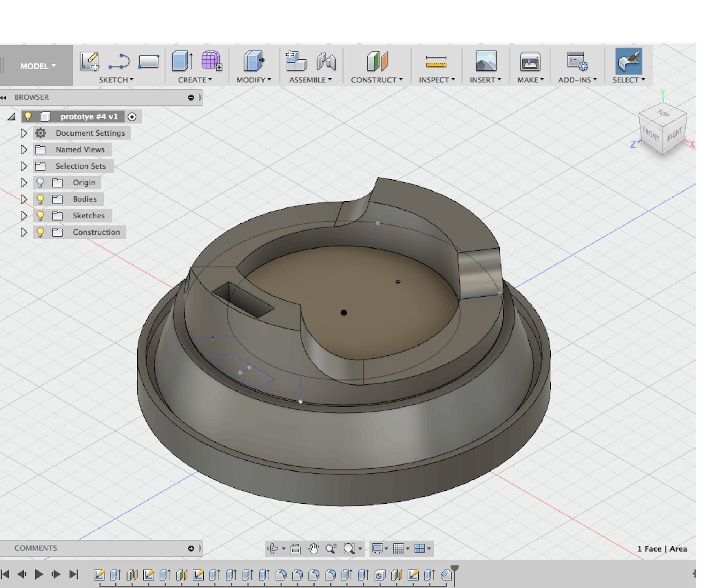Select the Press Pull modify icon
This screenshot has height=588, width=708.
coord(254,61)
